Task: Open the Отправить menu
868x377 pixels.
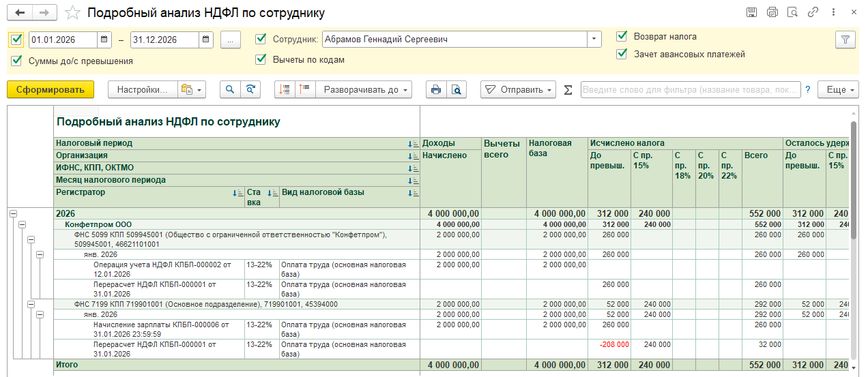Action: point(519,89)
